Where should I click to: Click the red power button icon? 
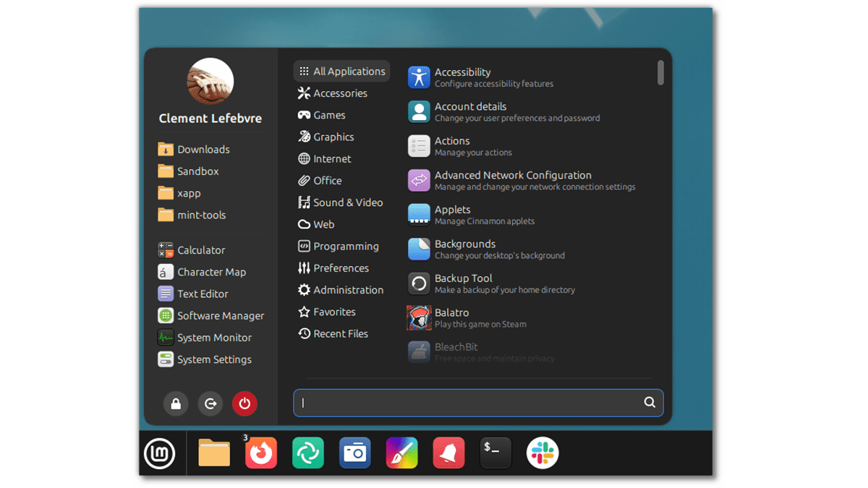tap(244, 403)
